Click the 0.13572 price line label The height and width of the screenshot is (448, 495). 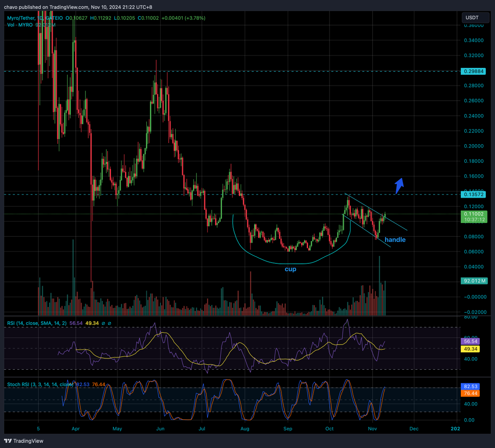pos(474,194)
